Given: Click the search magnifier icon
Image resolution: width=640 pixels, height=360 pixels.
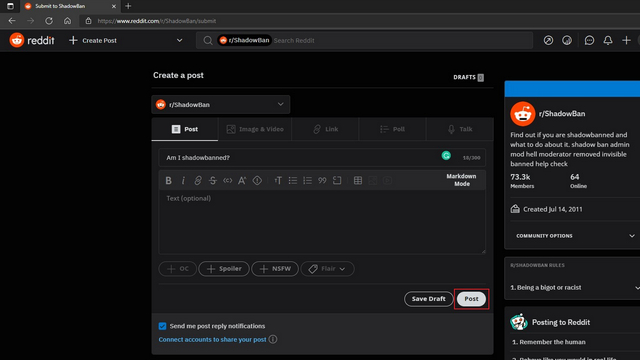Looking at the screenshot, I should coord(208,40).
